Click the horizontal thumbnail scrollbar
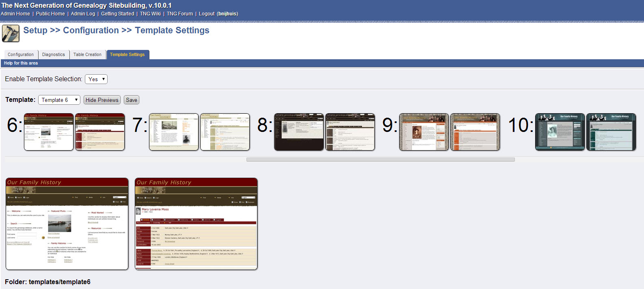 [x=380, y=160]
